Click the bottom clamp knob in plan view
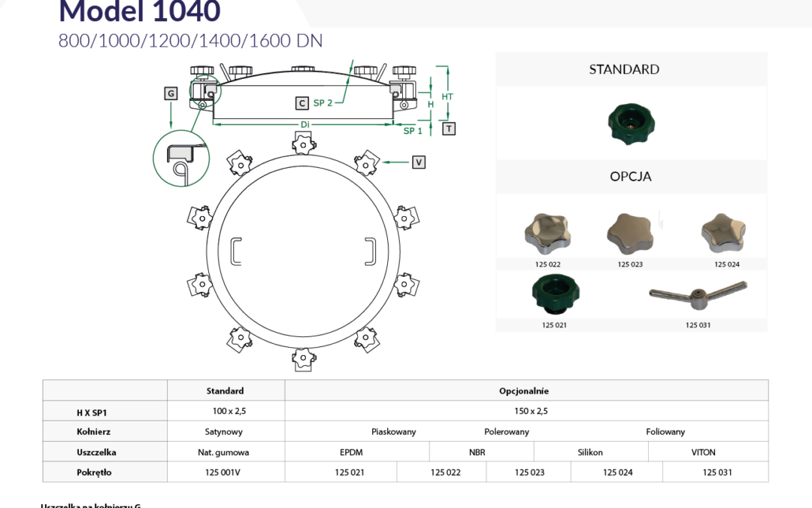812x508 pixels. click(304, 359)
